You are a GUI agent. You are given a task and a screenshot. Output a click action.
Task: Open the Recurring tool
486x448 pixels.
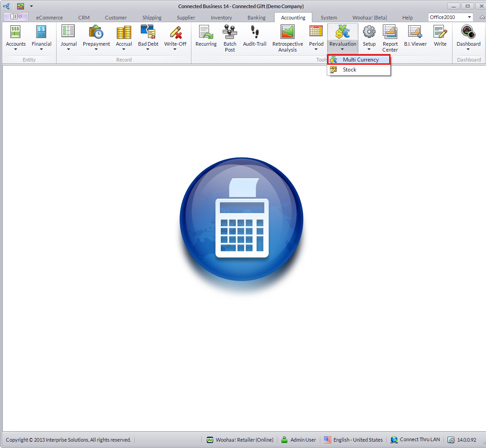click(x=206, y=32)
